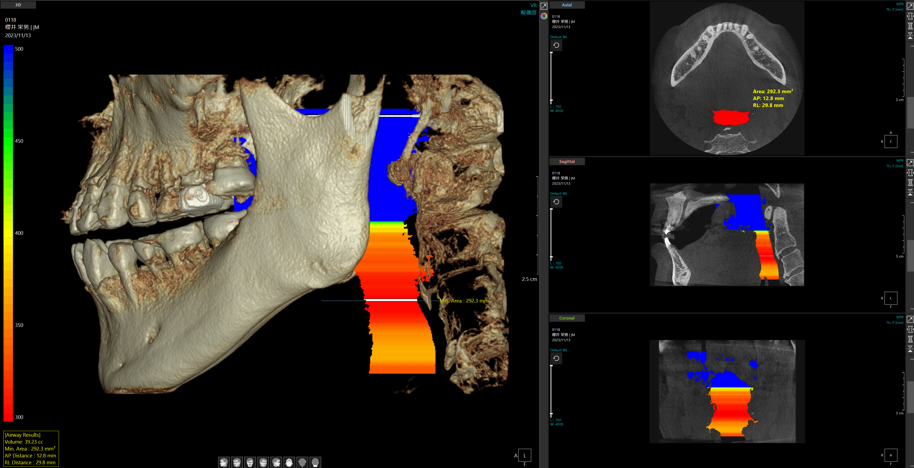Screen dimensions: 914x468
Task: Open color settings icon in 3D view
Action: coord(544,16)
